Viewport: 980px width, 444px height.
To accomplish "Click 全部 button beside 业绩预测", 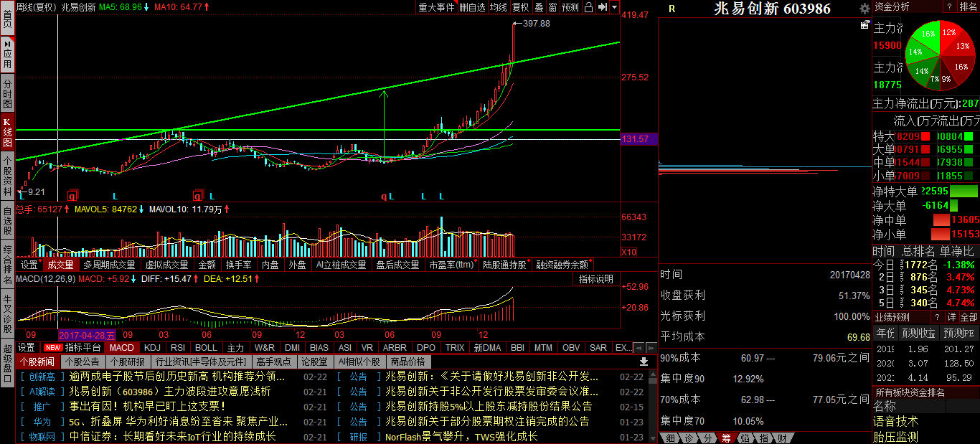I will [969, 317].
